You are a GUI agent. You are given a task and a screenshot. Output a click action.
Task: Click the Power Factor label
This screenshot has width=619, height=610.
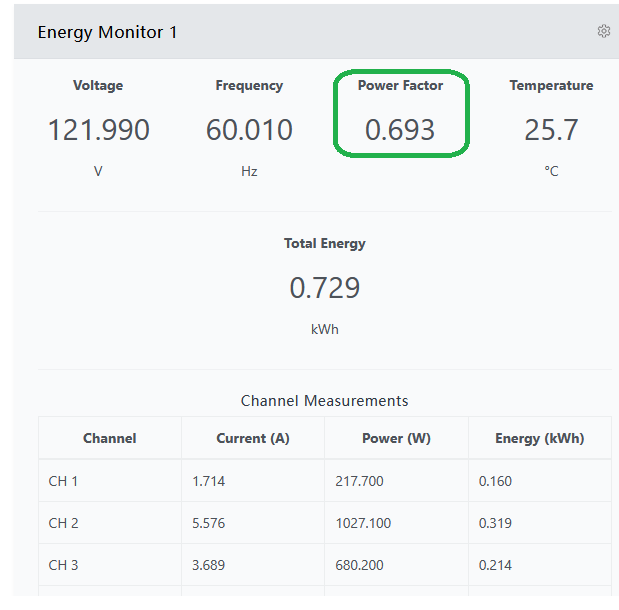pyautogui.click(x=400, y=86)
